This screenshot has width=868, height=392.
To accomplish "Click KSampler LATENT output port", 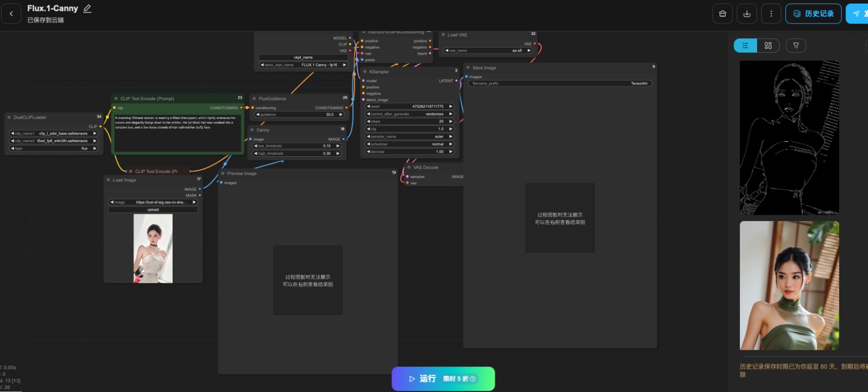I will [x=456, y=80].
